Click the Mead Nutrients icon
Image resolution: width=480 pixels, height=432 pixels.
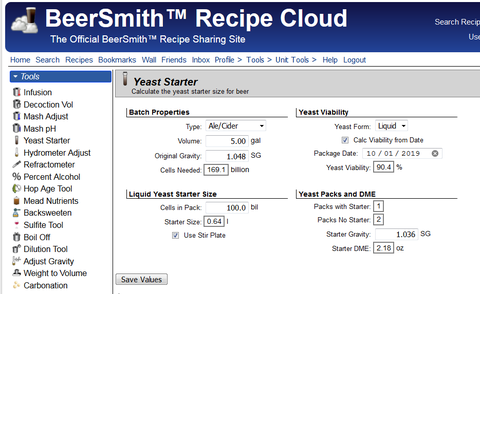[16, 201]
